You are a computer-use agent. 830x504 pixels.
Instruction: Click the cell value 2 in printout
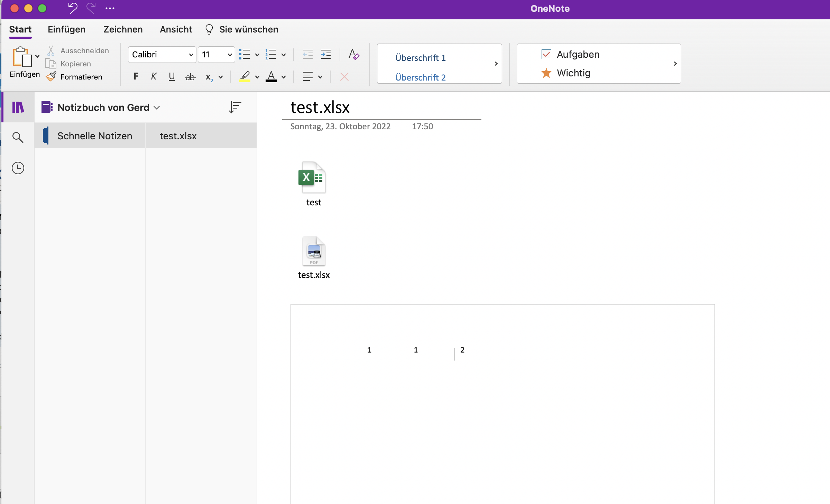tap(462, 350)
